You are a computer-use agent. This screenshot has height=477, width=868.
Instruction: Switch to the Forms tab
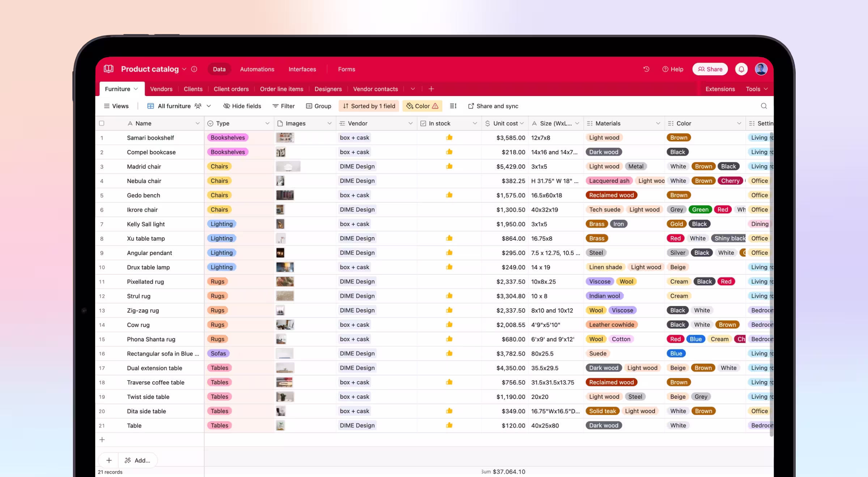pos(346,69)
